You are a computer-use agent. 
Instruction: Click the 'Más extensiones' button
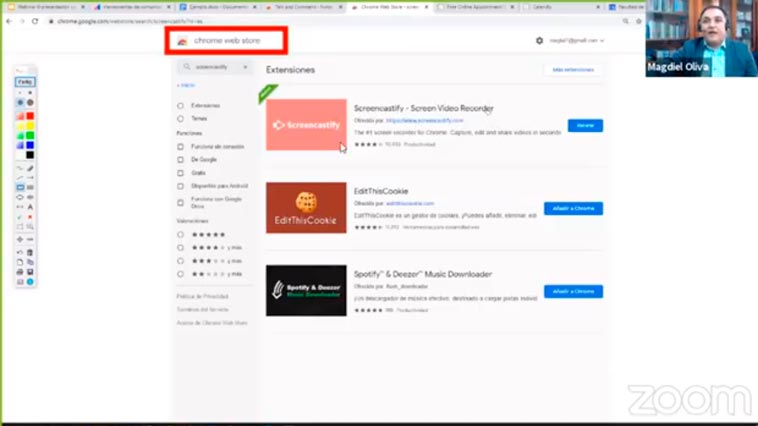[573, 70]
